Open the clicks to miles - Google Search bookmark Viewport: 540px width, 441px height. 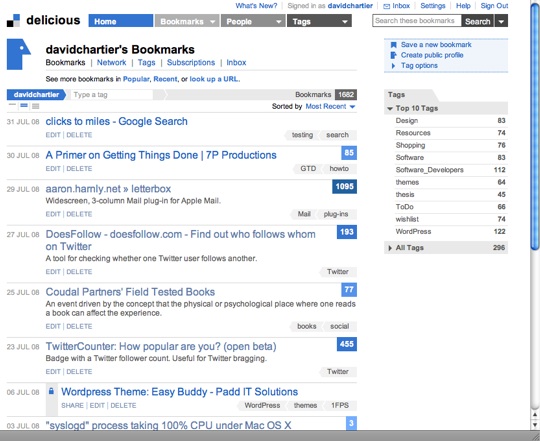coord(116,122)
